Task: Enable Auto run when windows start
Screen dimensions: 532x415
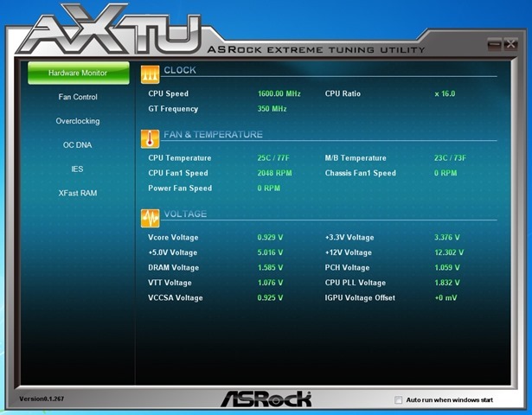Action: pyautogui.click(x=398, y=399)
